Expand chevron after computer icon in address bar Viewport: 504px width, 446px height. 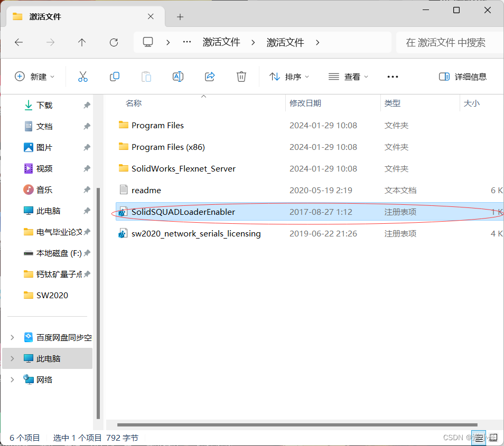click(168, 42)
